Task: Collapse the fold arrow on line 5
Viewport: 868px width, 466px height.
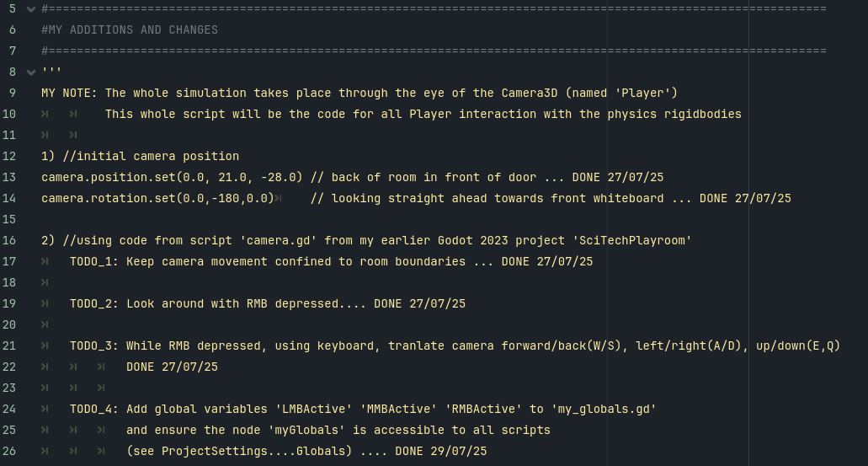Action: (x=31, y=8)
